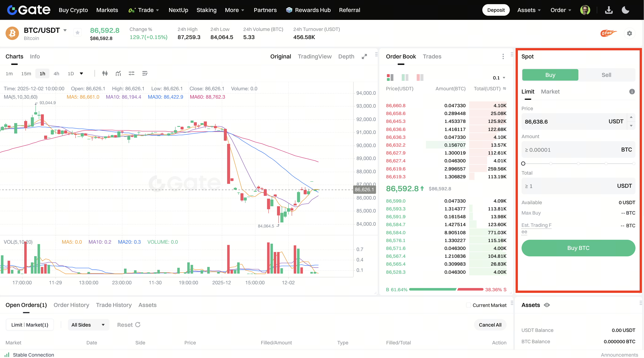Screen dimensions: 644x358
Task: Expand the chart to fullscreen
Action: tap(364, 57)
